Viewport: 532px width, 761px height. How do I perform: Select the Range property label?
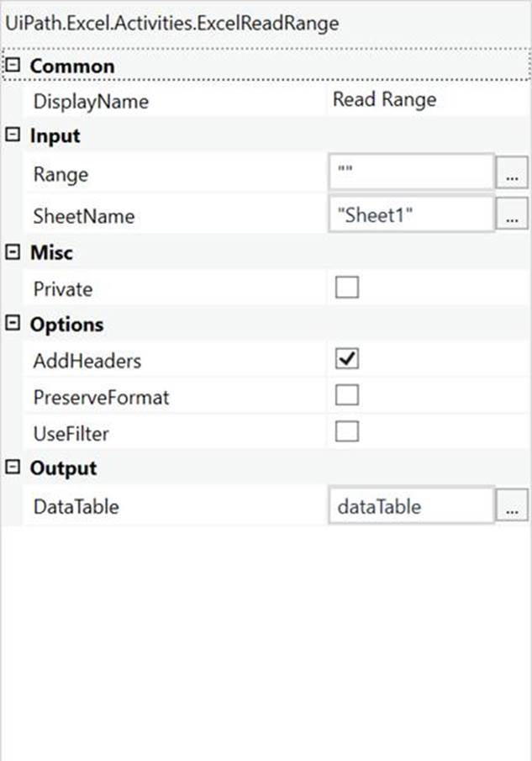(x=61, y=175)
